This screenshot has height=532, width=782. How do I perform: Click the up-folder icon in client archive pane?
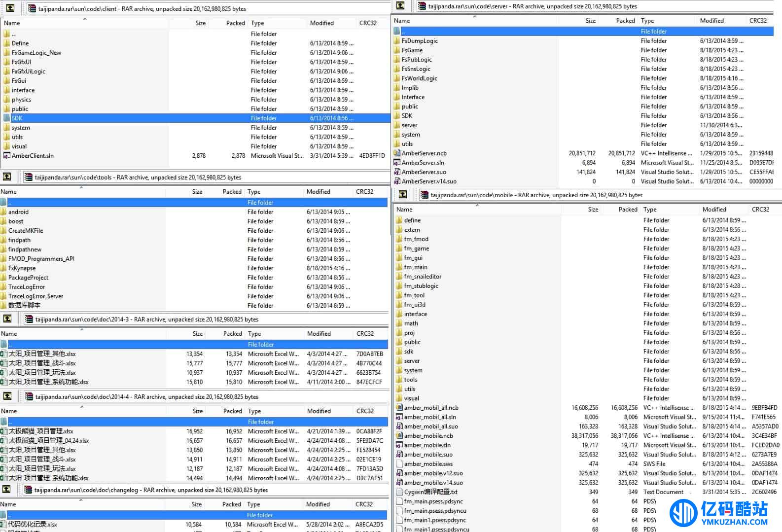[x=10, y=8]
